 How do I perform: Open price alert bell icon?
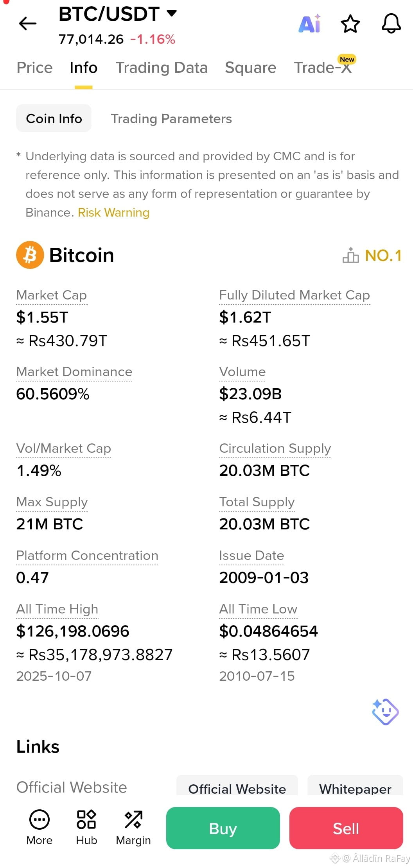point(391,23)
